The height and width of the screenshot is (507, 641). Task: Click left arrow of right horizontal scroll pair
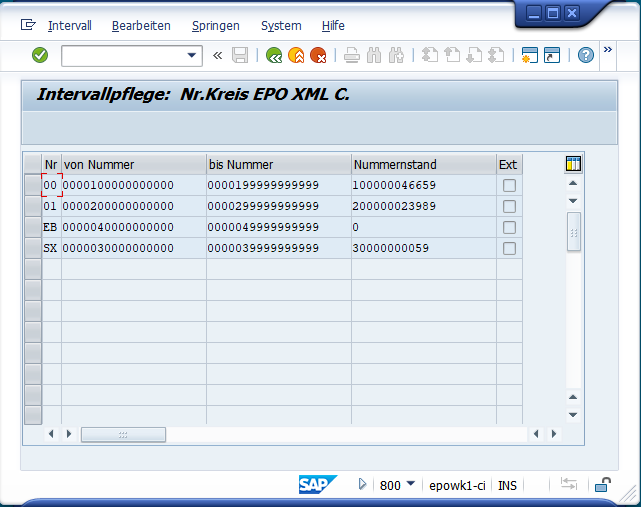click(x=536, y=434)
